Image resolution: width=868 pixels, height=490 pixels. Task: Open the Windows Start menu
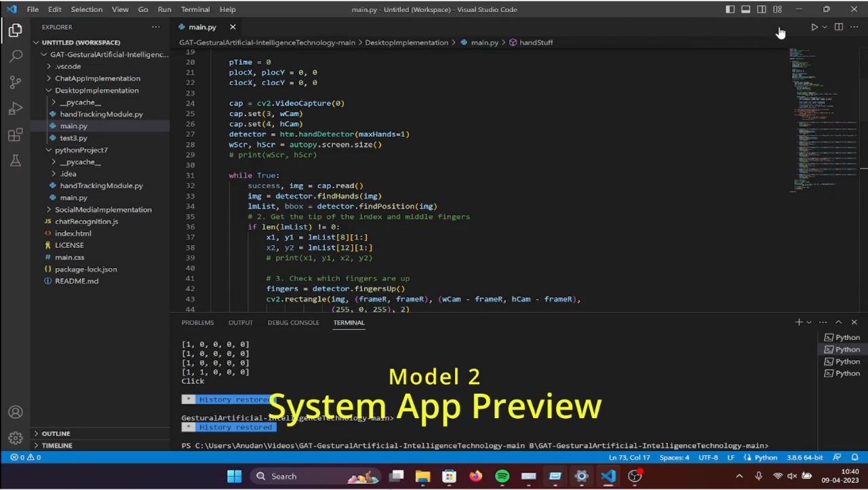(x=234, y=476)
